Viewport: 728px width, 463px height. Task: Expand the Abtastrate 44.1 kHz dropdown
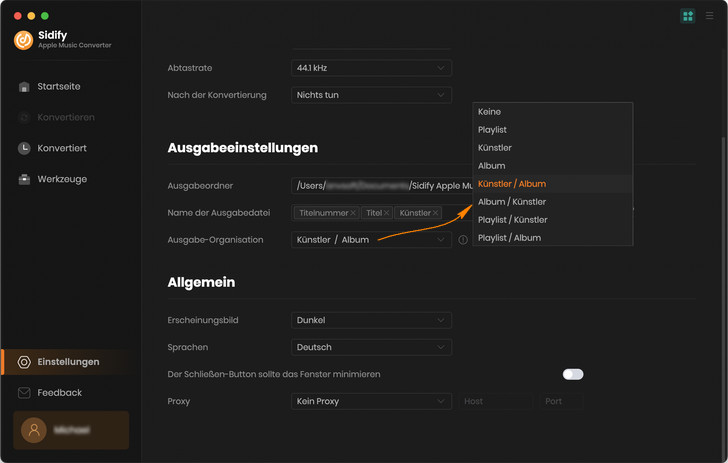pyautogui.click(x=371, y=68)
